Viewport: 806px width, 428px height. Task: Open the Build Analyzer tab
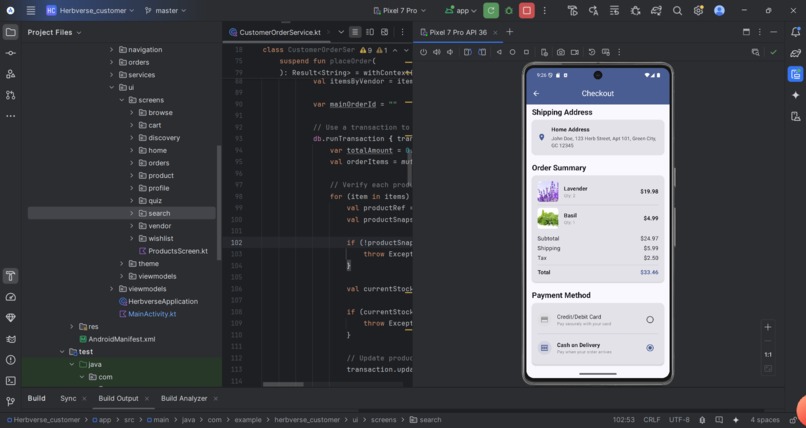coord(184,398)
